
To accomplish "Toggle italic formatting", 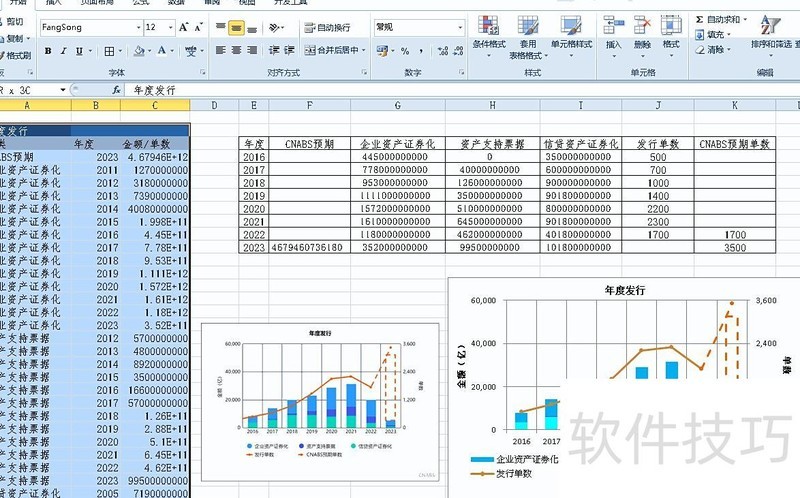I will click(63, 51).
